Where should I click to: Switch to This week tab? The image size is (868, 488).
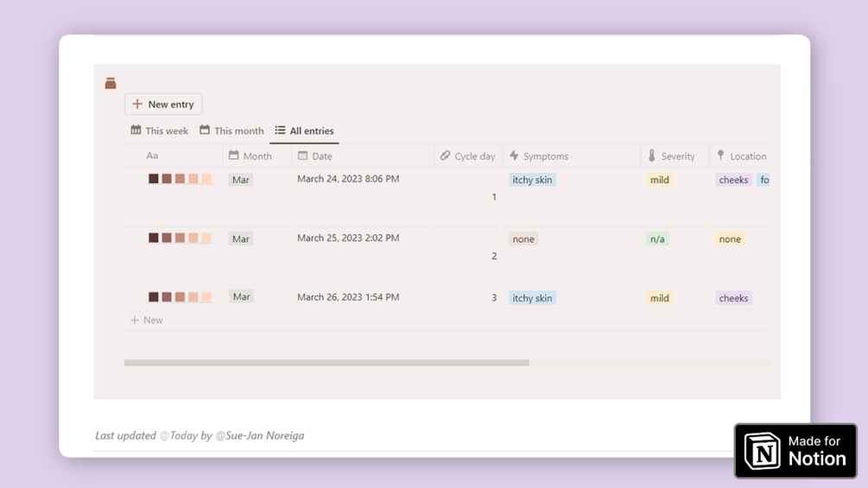coord(160,130)
